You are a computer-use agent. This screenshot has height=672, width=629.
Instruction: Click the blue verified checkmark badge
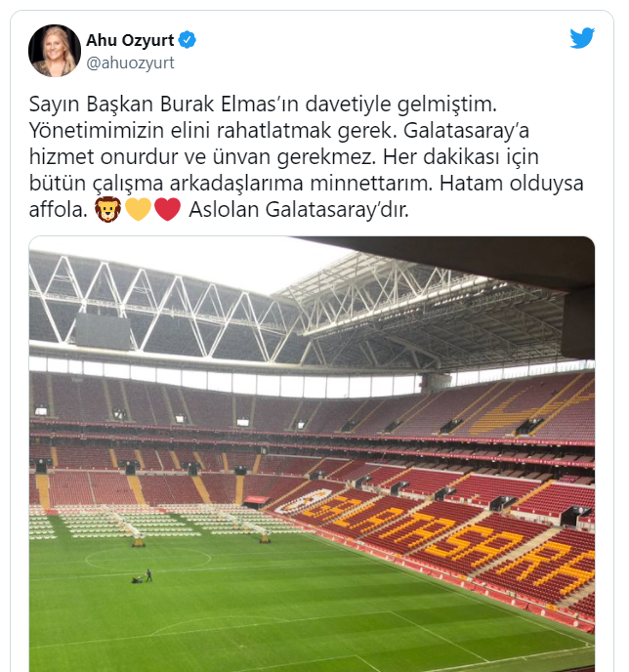tap(188, 39)
